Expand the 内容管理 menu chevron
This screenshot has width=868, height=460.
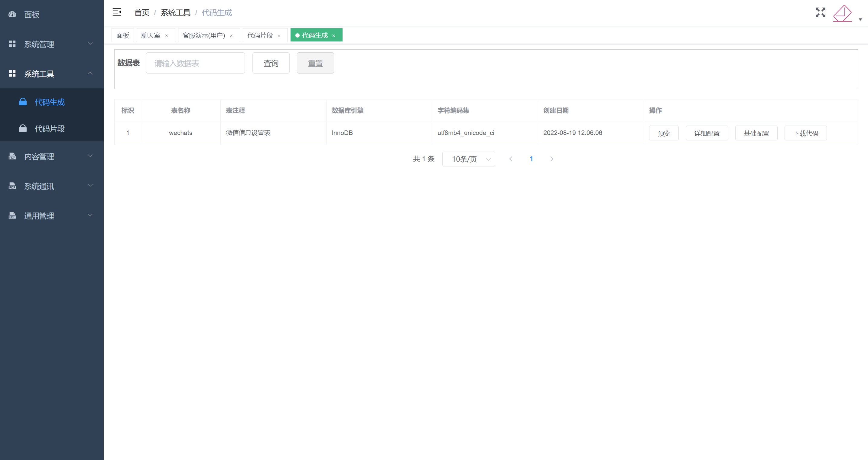coord(90,156)
